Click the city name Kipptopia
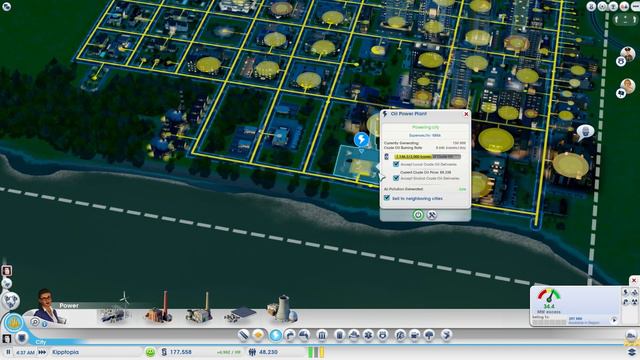The width and height of the screenshot is (640, 360). [65, 352]
